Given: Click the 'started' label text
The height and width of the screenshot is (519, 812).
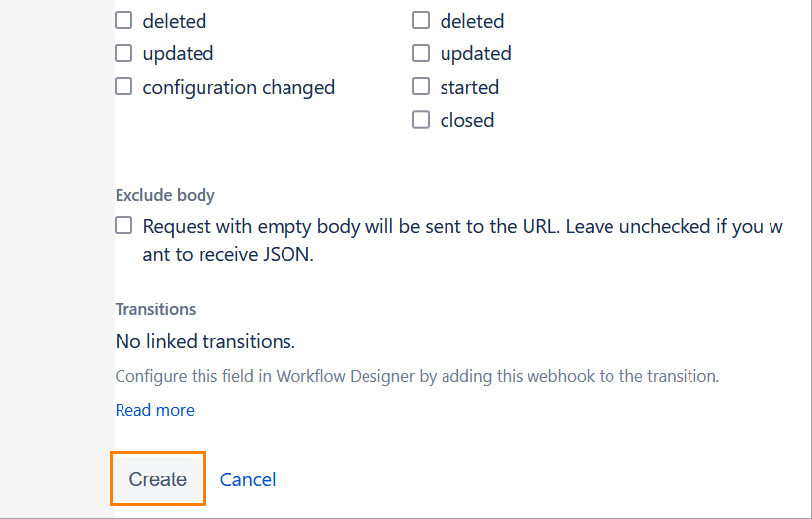Looking at the screenshot, I should coord(469,87).
